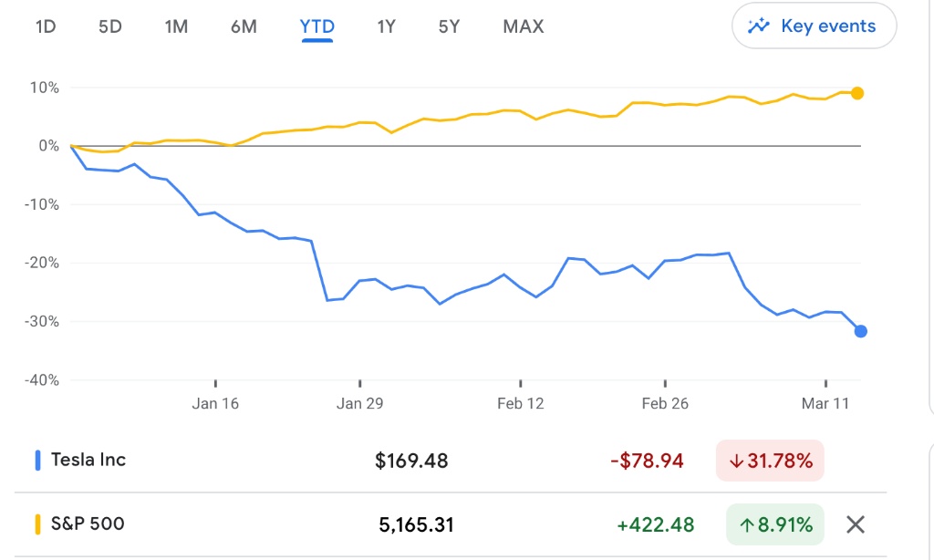Image resolution: width=934 pixels, height=560 pixels.
Task: Open the Tesla Inc stock link
Action: coord(88,460)
